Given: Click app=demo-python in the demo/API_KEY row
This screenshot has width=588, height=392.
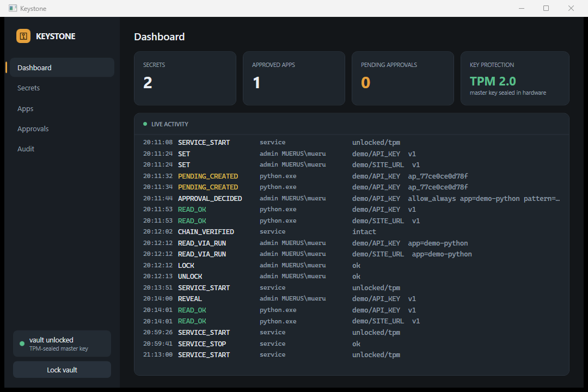Looking at the screenshot, I should [438, 243].
